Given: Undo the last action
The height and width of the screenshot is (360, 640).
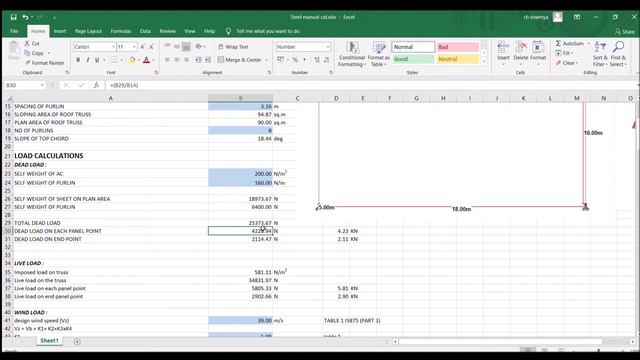Looking at the screenshot, I should coord(25,17).
